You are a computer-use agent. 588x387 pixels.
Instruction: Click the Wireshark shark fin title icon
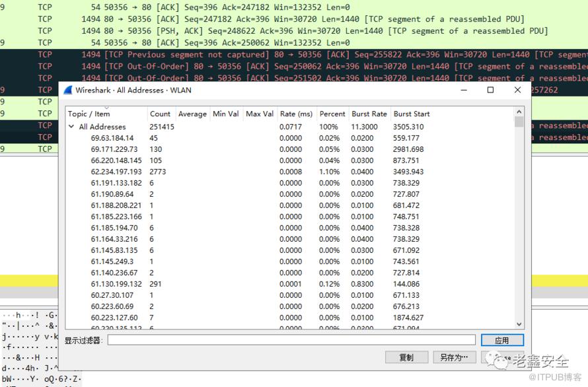[x=68, y=90]
